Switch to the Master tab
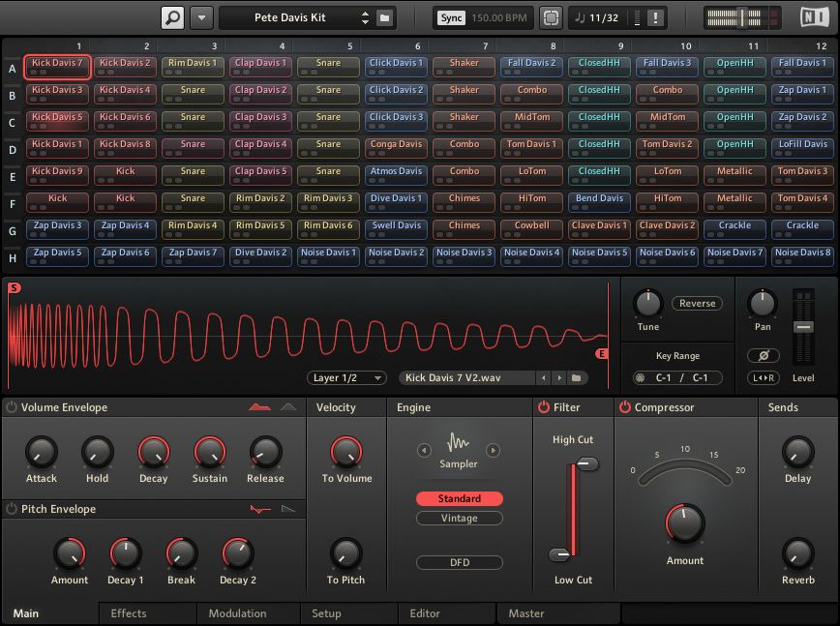The image size is (840, 626). coord(558,613)
